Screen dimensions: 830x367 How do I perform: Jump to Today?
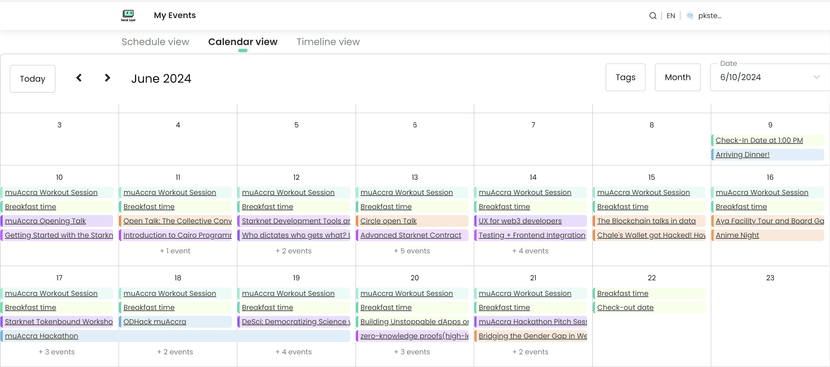[x=33, y=79]
